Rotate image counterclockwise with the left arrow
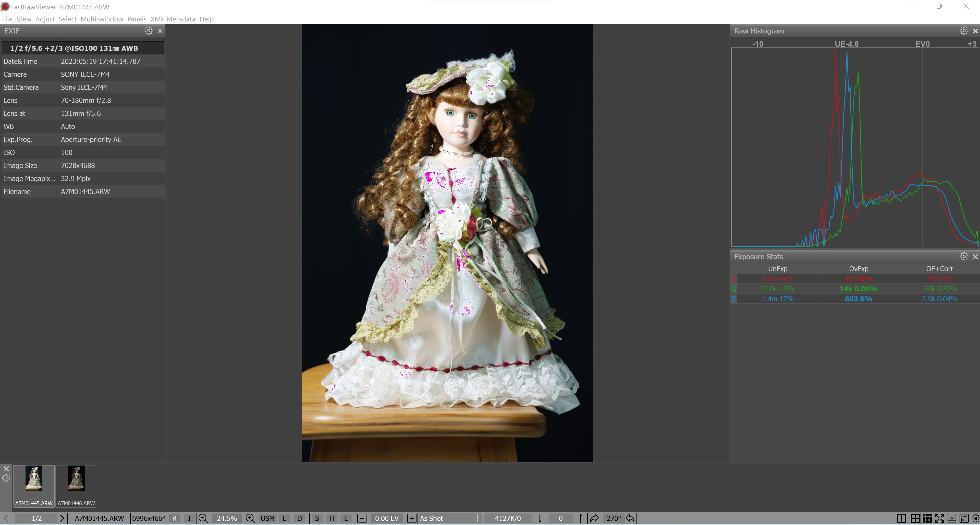 click(x=630, y=518)
